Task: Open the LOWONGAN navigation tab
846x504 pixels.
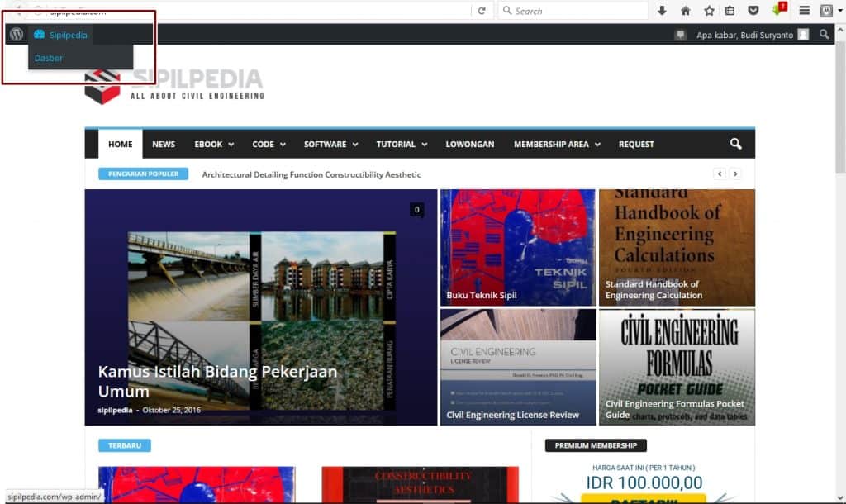Action: pos(469,144)
